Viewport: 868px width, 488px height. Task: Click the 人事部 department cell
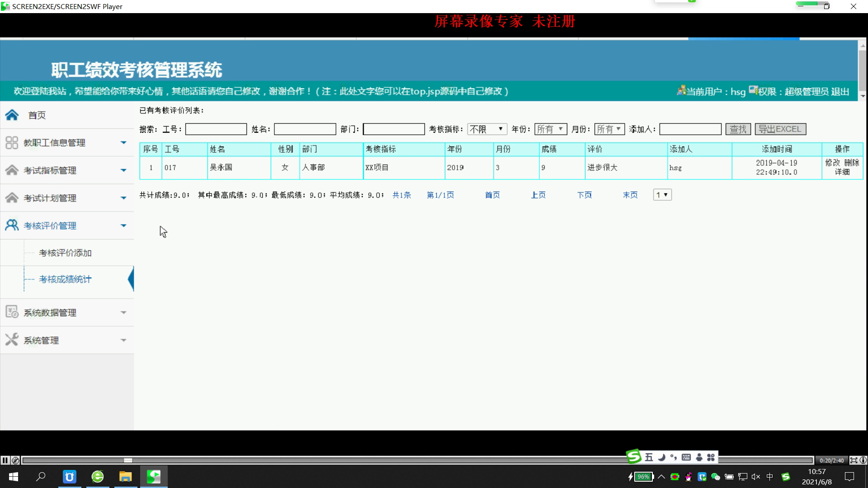click(x=331, y=168)
